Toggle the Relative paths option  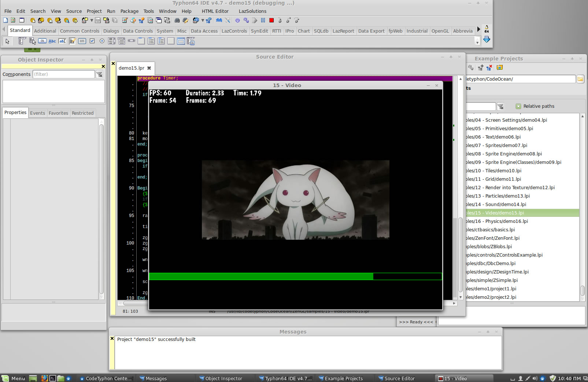point(535,106)
